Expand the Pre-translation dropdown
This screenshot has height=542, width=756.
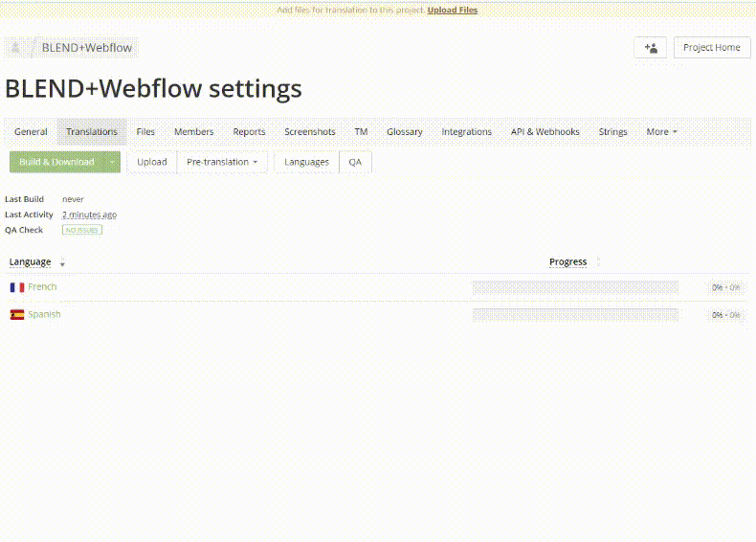pyautogui.click(x=222, y=162)
